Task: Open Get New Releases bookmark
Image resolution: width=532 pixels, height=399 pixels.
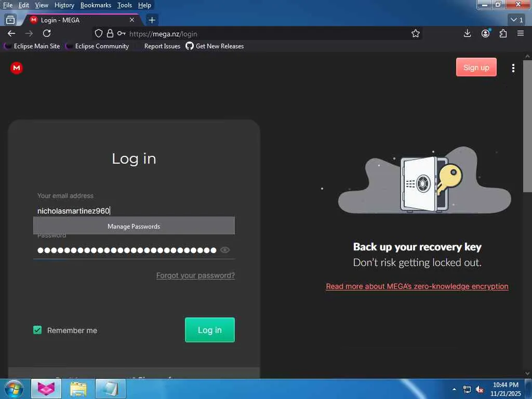Action: pyautogui.click(x=215, y=46)
